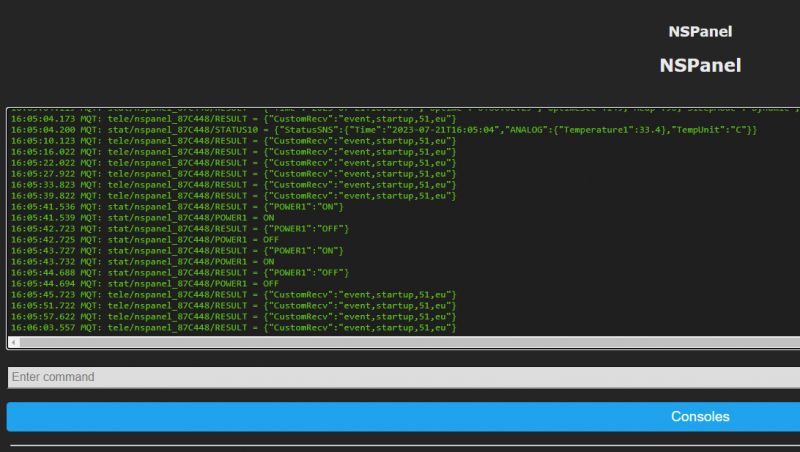Image resolution: width=800 pixels, height=452 pixels.
Task: Select the 16:05:39.822 log line
Action: pos(234,196)
